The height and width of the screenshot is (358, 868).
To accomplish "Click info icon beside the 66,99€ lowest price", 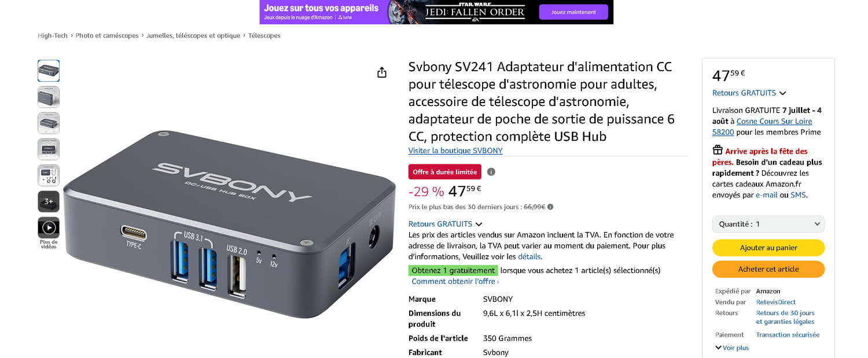I will (550, 207).
